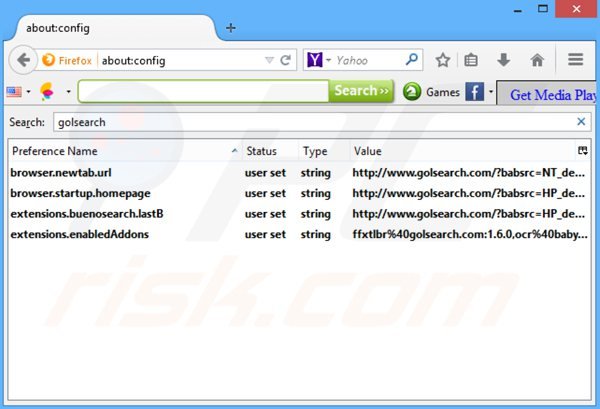Click the colorful toolbar logo icon
Viewport: 600px width, 409px height.
[47, 91]
